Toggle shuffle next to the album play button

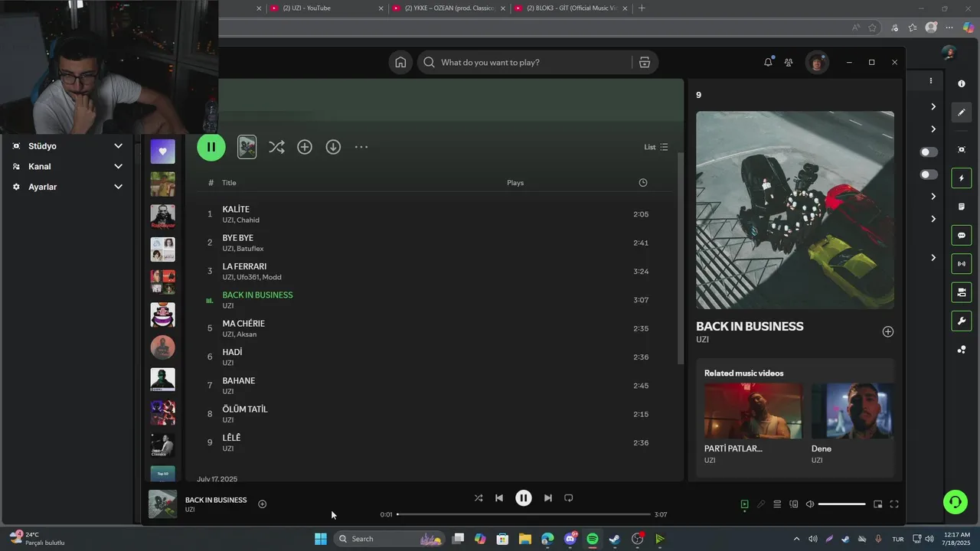pyautogui.click(x=276, y=147)
